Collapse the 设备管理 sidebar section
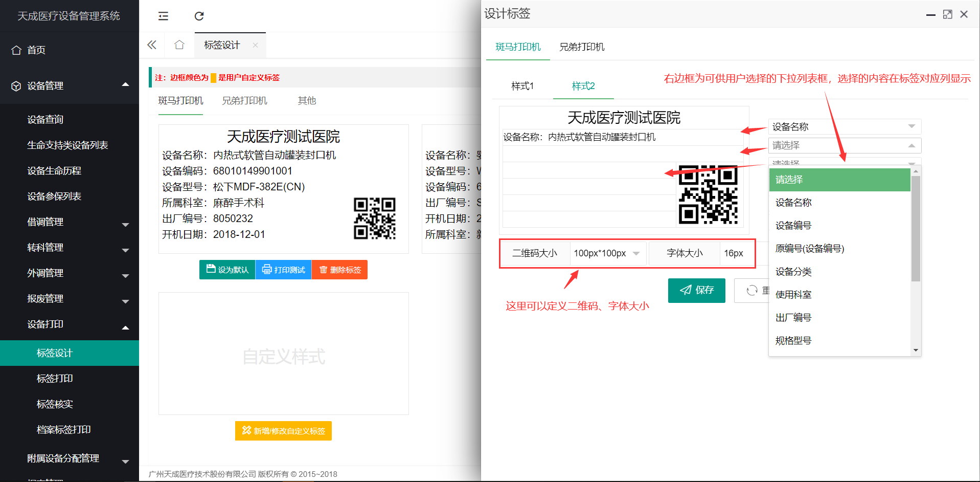Screen dimensions: 980x482 pyautogui.click(x=70, y=86)
